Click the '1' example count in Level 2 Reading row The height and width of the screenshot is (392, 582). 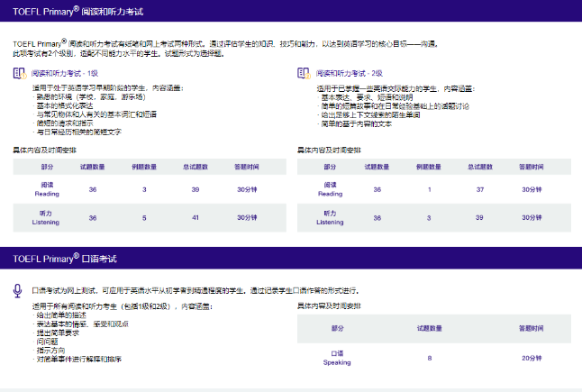click(x=430, y=189)
